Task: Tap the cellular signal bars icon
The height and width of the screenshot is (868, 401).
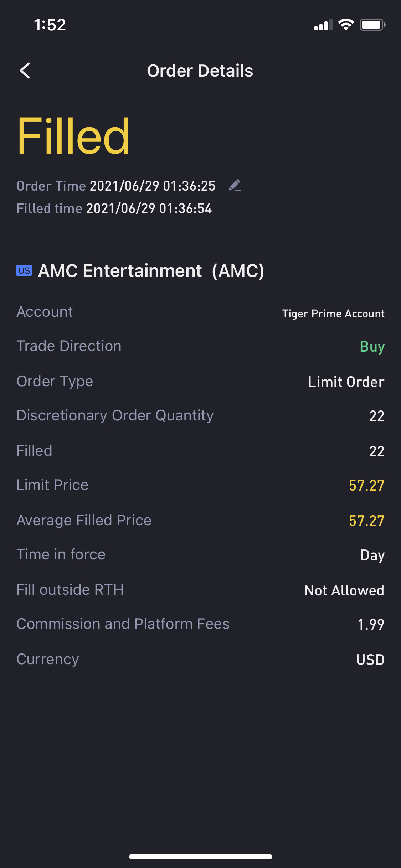Action: pyautogui.click(x=323, y=25)
